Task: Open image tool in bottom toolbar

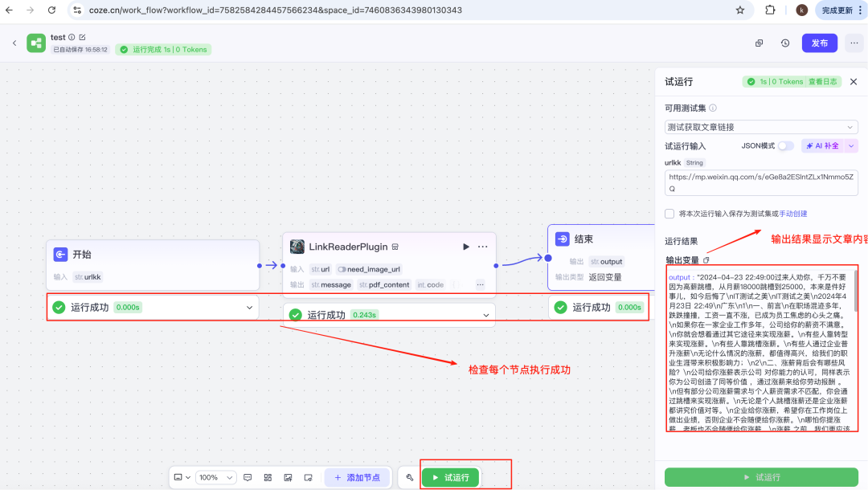Action: tap(288, 477)
